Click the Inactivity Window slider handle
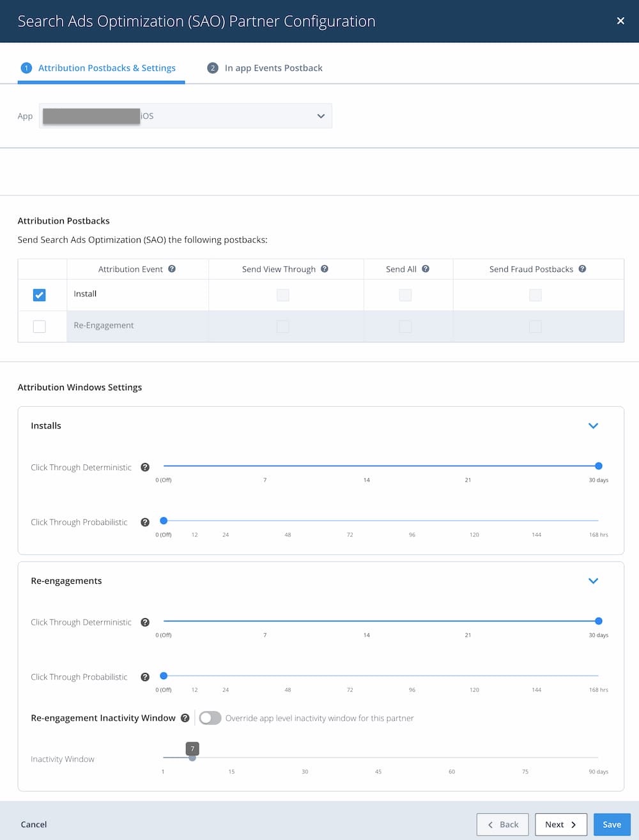This screenshot has height=840, width=639. tap(192, 758)
